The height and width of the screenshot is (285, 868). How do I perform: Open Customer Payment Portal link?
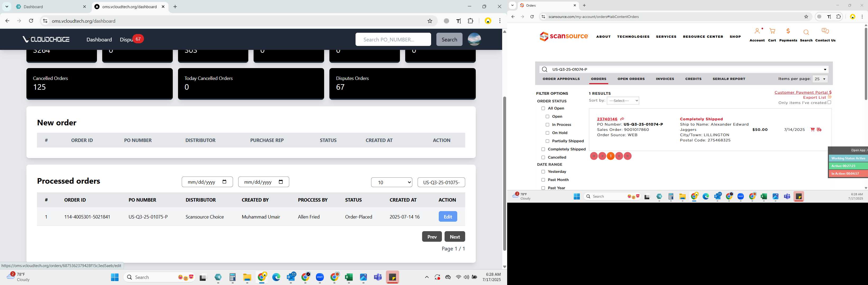(x=803, y=93)
